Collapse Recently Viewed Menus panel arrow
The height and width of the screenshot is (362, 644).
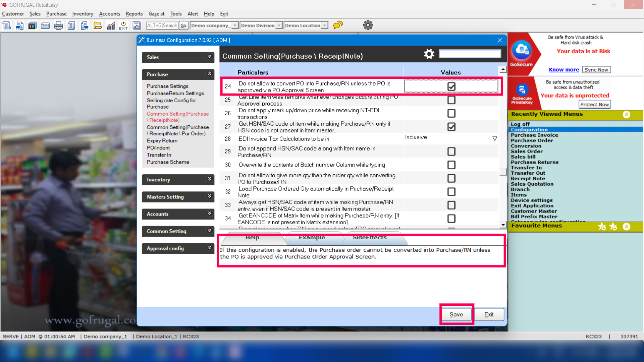pyautogui.click(x=626, y=115)
